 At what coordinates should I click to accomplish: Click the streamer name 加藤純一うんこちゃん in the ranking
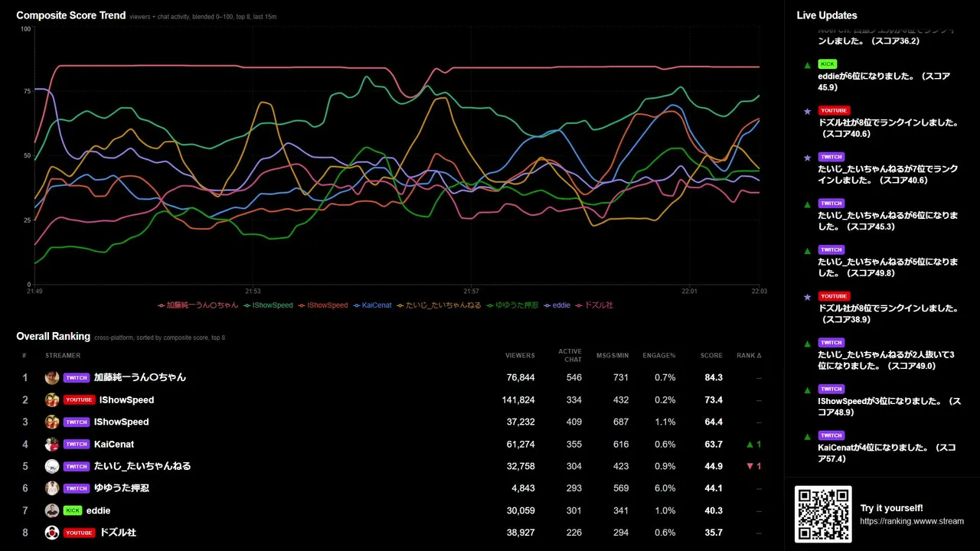(x=140, y=378)
